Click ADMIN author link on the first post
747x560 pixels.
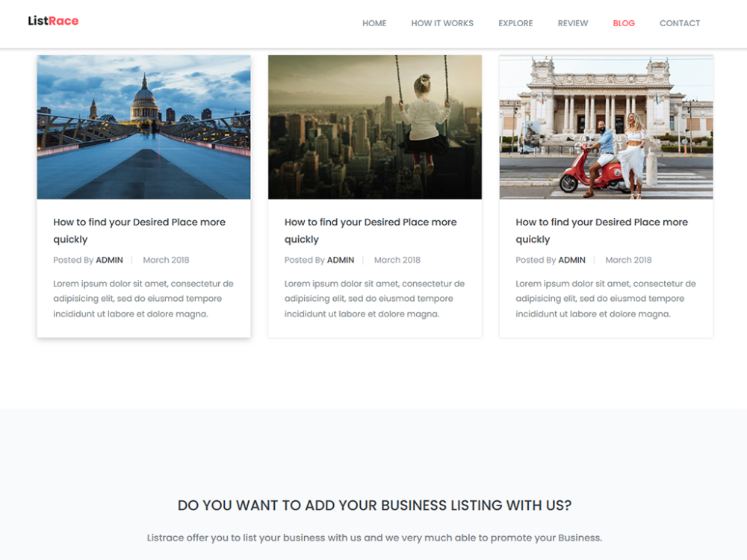(x=109, y=260)
